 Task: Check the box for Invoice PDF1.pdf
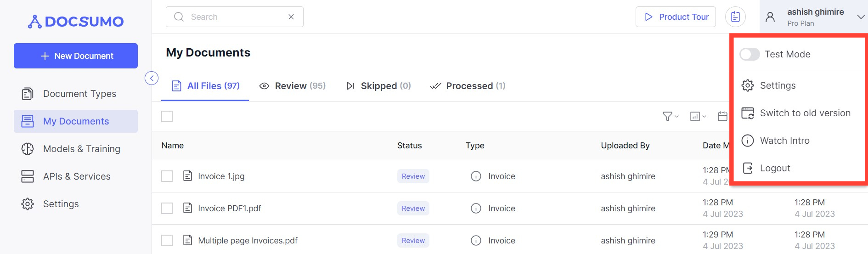(x=167, y=209)
